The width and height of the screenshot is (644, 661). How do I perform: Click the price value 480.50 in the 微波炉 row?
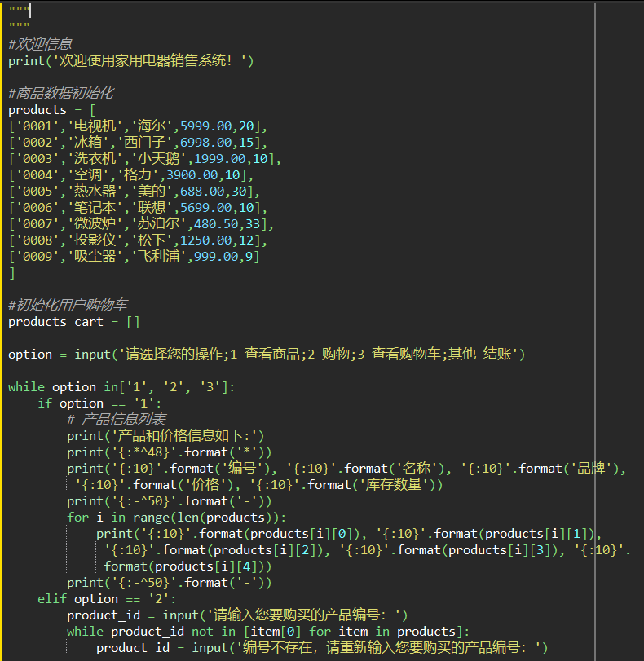click(x=216, y=224)
